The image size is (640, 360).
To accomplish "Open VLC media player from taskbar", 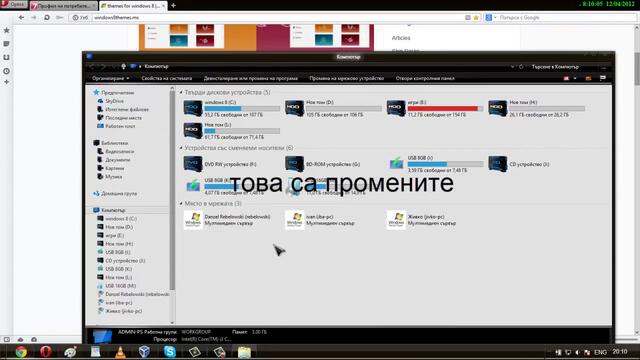I will [120, 352].
